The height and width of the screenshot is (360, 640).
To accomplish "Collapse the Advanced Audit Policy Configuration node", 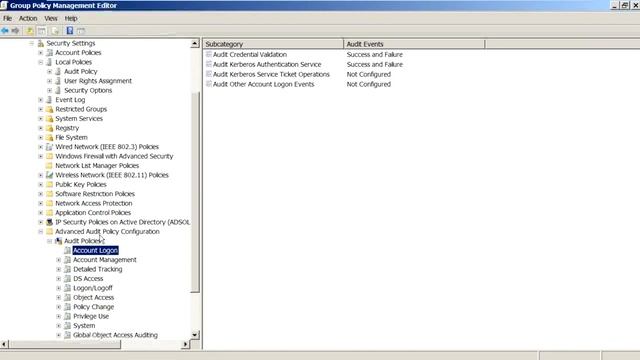I will pos(40,232).
